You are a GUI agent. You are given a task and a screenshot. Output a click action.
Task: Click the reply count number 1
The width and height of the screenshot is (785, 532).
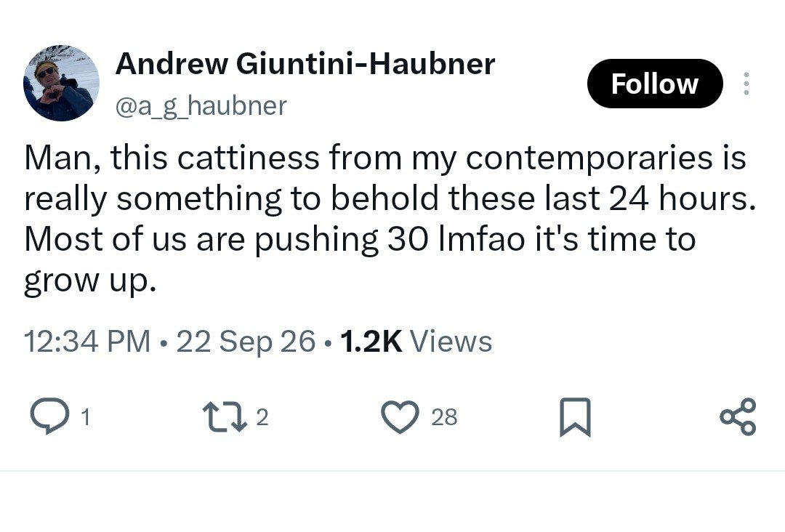pyautogui.click(x=86, y=417)
